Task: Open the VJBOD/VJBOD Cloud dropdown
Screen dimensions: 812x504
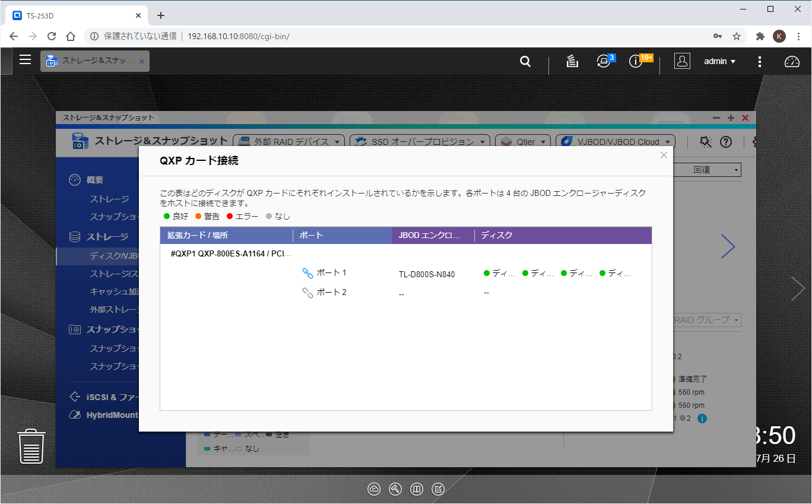Action: (x=614, y=141)
